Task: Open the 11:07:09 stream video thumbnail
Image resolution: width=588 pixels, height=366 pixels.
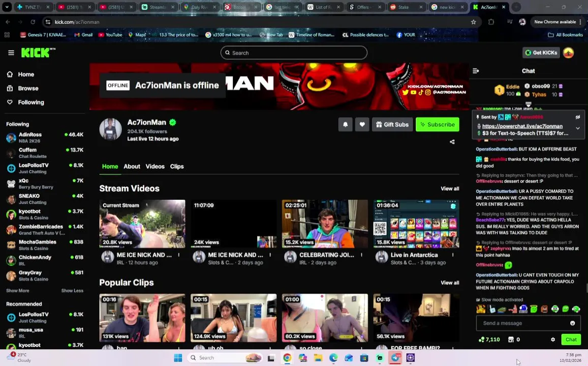Action: click(x=233, y=224)
